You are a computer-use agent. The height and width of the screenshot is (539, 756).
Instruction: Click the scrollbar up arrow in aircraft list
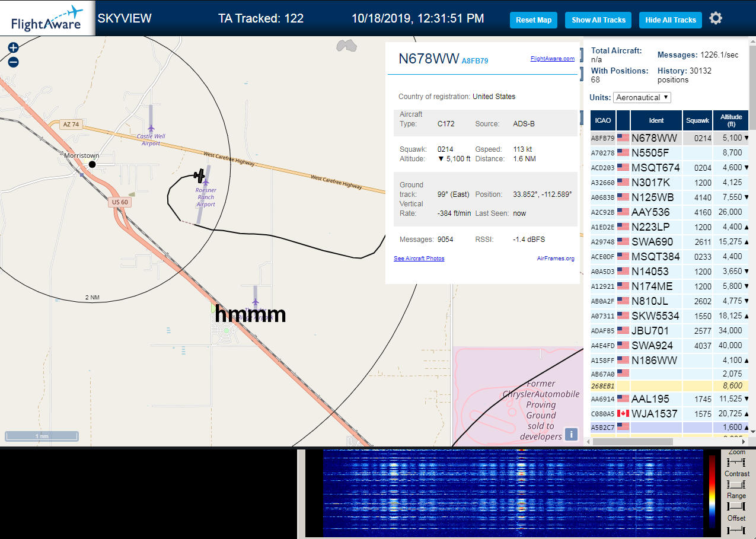753,41
